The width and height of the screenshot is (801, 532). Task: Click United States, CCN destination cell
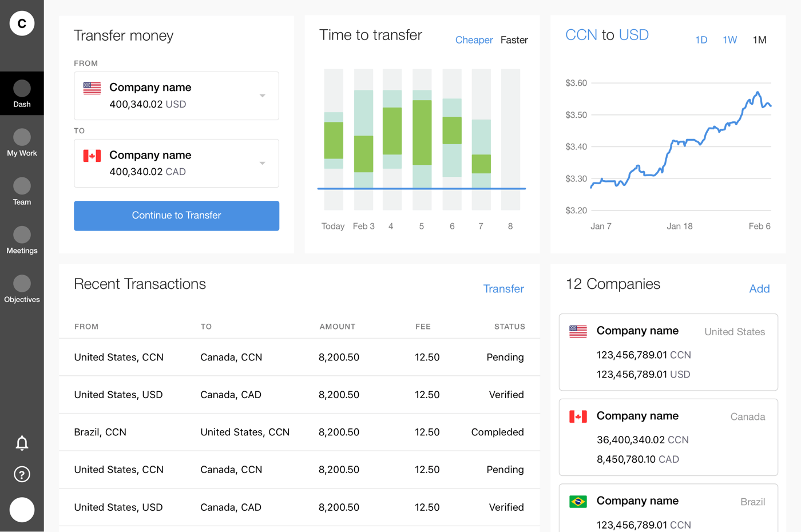[245, 432]
